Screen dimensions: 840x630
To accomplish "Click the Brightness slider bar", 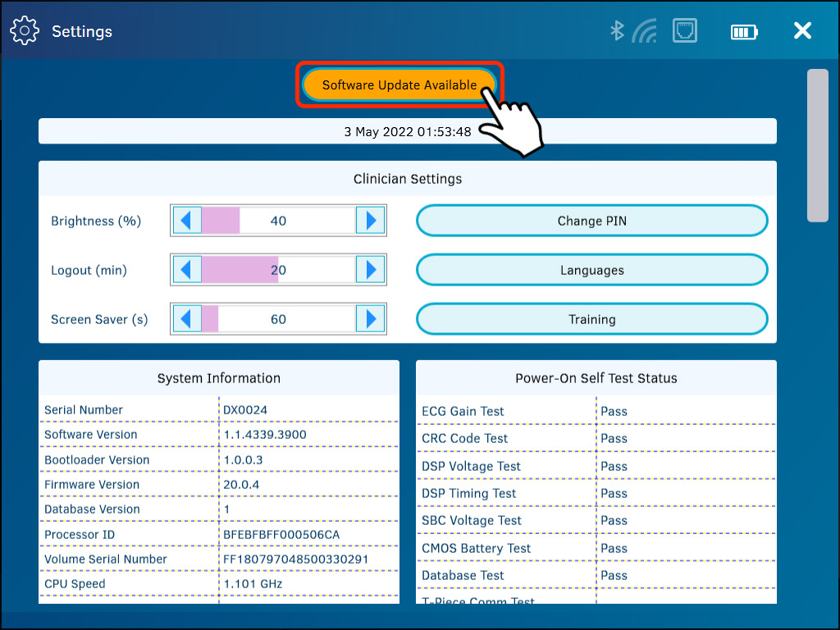I will 278,221.
